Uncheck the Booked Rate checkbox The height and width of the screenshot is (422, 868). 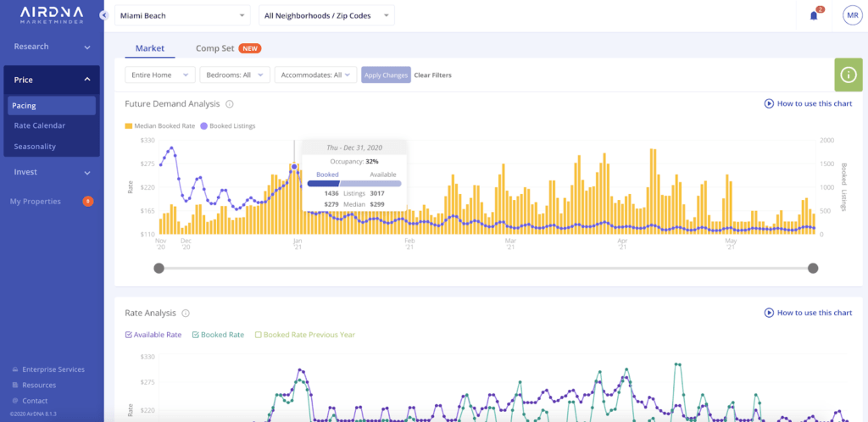pyautogui.click(x=196, y=335)
